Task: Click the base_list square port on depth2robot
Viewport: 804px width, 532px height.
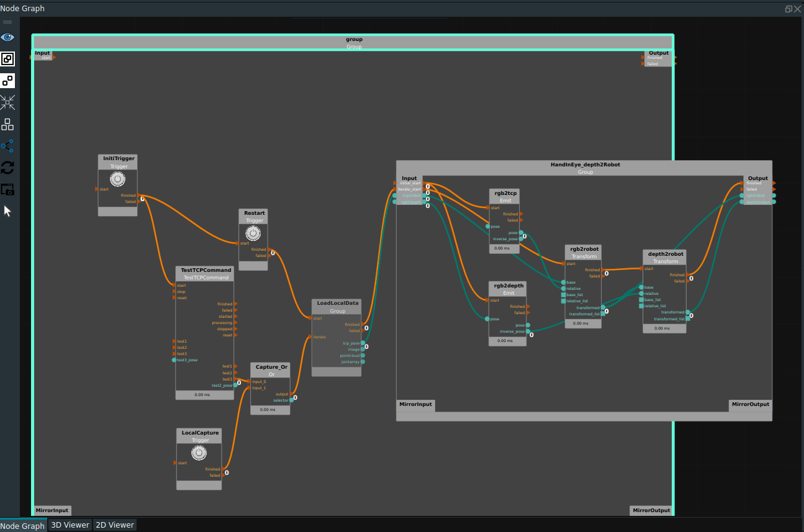Action: click(x=641, y=300)
